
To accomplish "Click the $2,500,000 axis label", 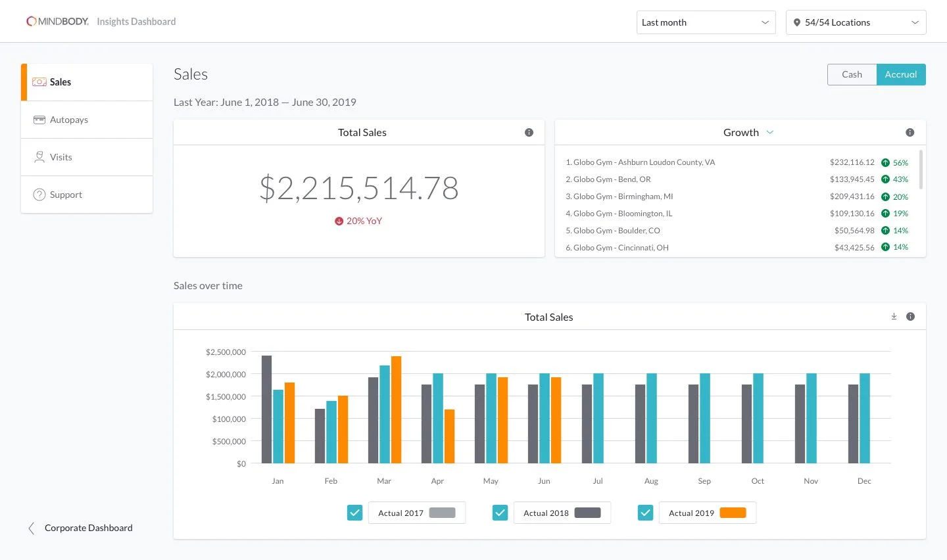I will pyautogui.click(x=226, y=352).
